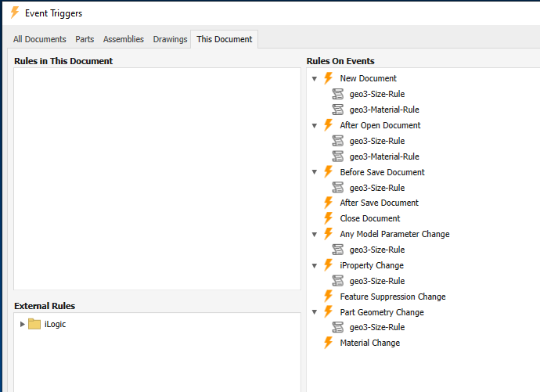540x392 pixels.
Task: Collapse the After Open Document event node
Action: click(315, 125)
